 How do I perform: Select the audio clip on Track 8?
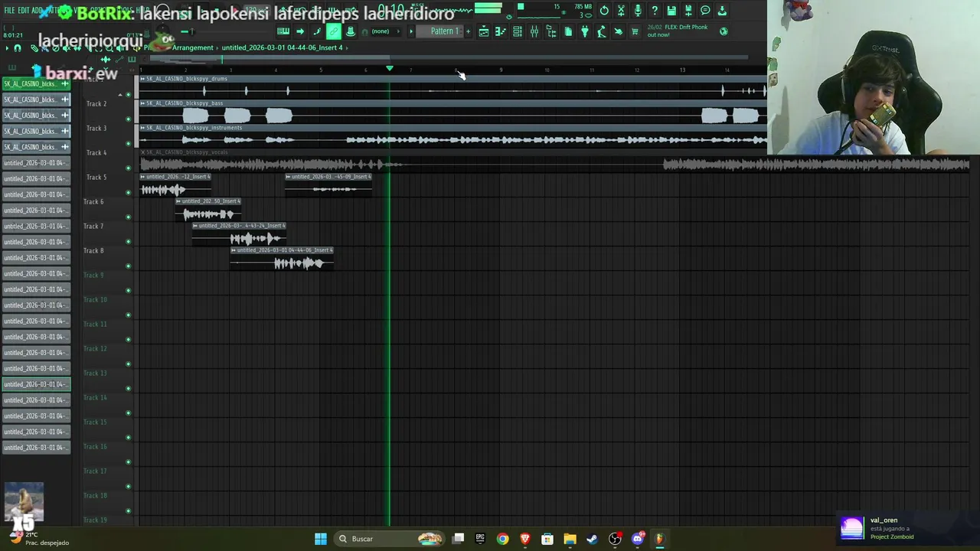click(282, 259)
